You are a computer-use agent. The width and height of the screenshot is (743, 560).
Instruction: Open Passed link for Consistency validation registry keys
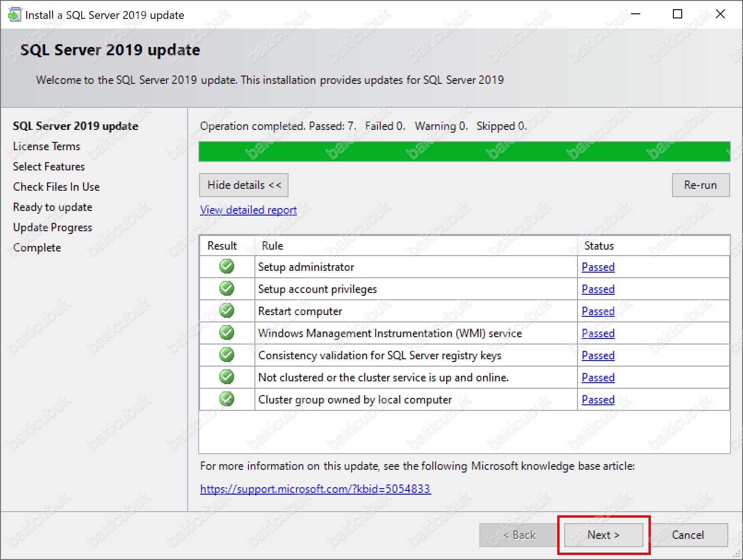click(598, 356)
